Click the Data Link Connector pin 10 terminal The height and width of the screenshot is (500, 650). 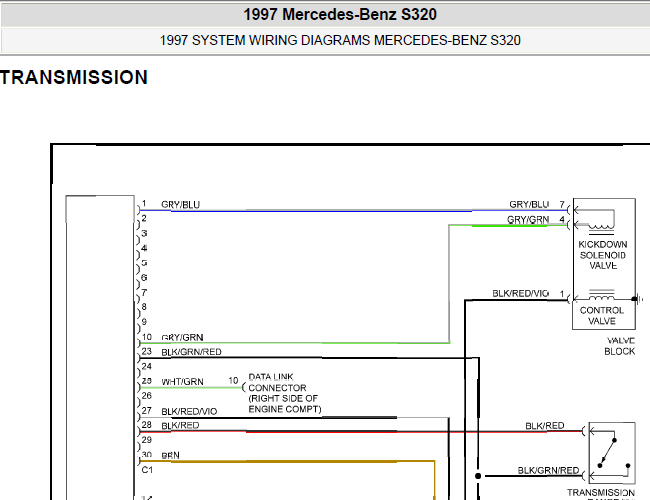[x=244, y=388]
